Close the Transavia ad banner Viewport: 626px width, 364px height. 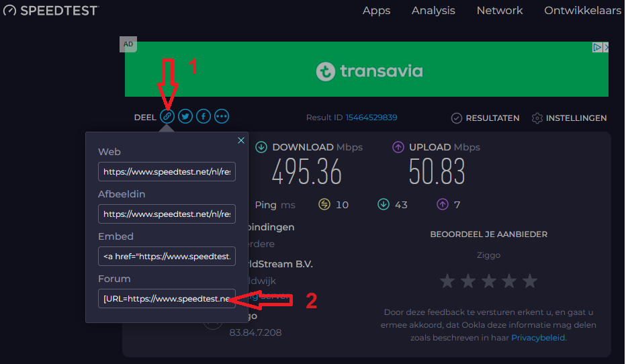click(x=606, y=48)
